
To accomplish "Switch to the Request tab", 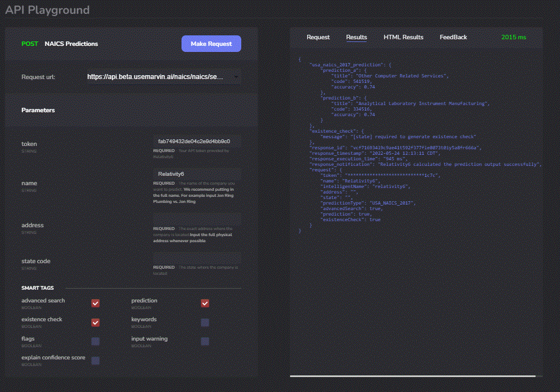I will pos(318,37).
